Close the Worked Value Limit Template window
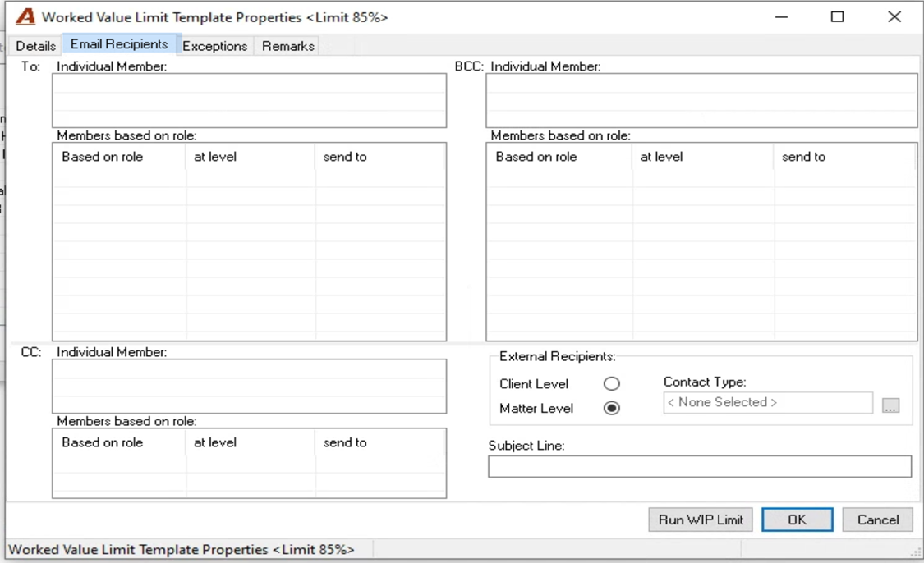924x563 pixels. (x=894, y=17)
